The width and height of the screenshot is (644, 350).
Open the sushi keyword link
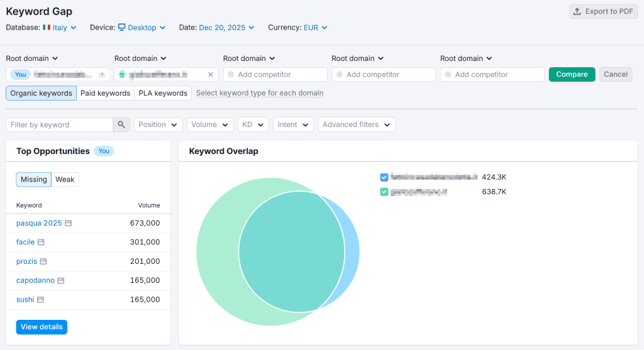(25, 300)
